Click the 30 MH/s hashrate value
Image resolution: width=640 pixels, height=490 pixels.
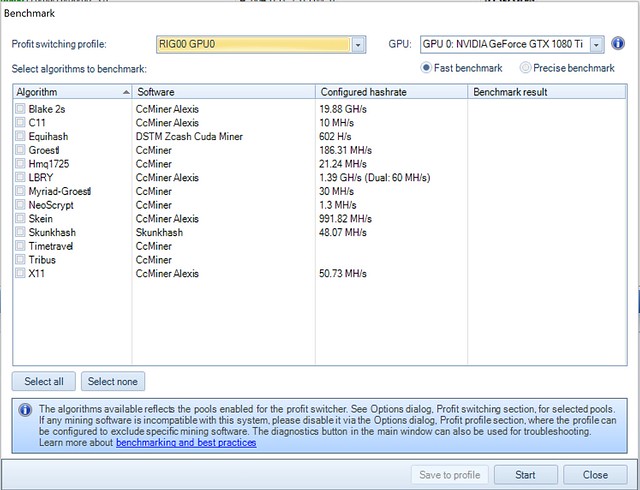point(336,191)
